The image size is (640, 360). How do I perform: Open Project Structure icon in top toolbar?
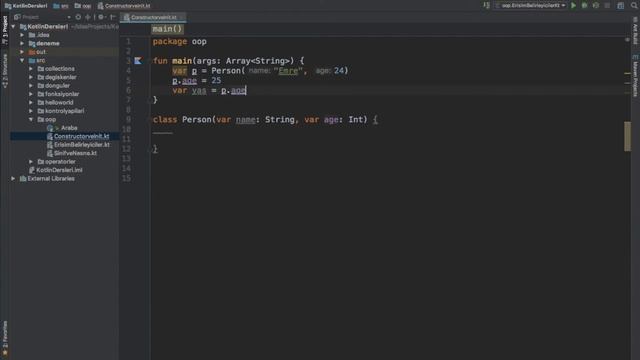pos(620,6)
